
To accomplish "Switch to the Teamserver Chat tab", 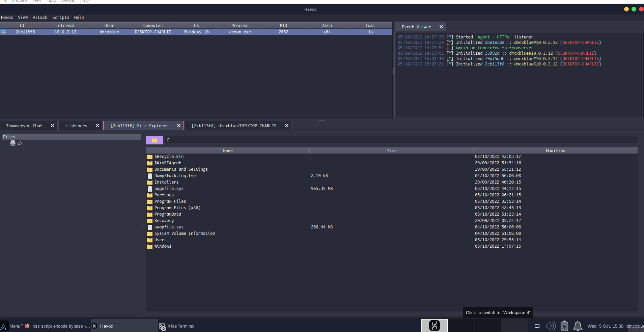I will (24, 126).
